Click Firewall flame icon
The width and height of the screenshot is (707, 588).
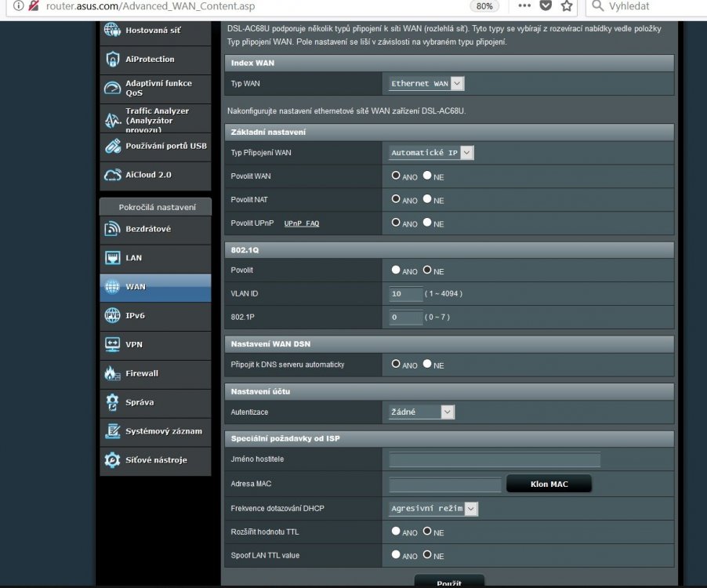pos(112,373)
